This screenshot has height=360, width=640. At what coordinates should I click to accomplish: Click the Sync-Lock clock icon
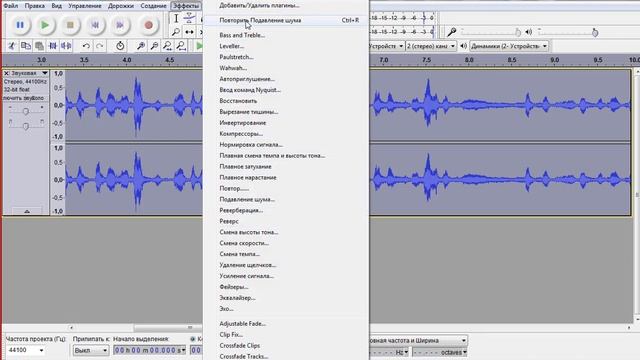click(x=120, y=46)
